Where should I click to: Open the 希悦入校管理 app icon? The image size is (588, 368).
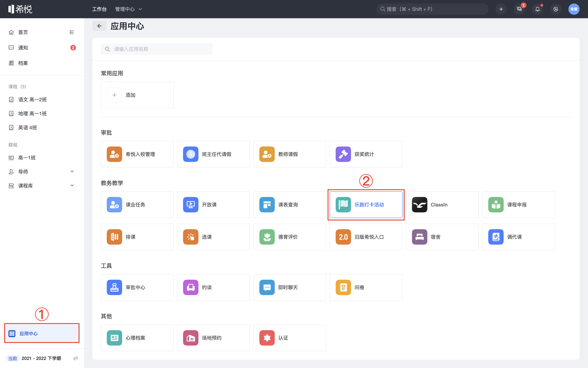coord(114,154)
